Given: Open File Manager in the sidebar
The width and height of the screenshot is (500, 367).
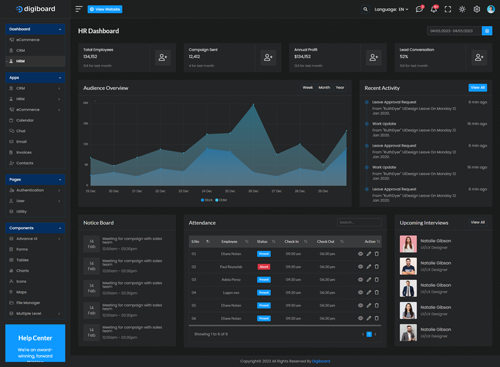Looking at the screenshot, I should tap(35, 303).
